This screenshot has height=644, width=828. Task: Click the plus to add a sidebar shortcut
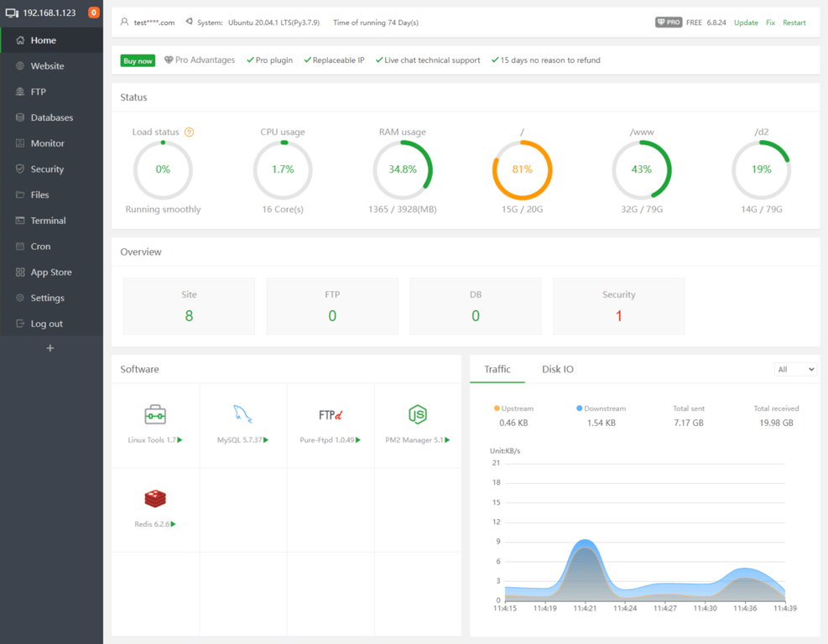pyautogui.click(x=51, y=348)
